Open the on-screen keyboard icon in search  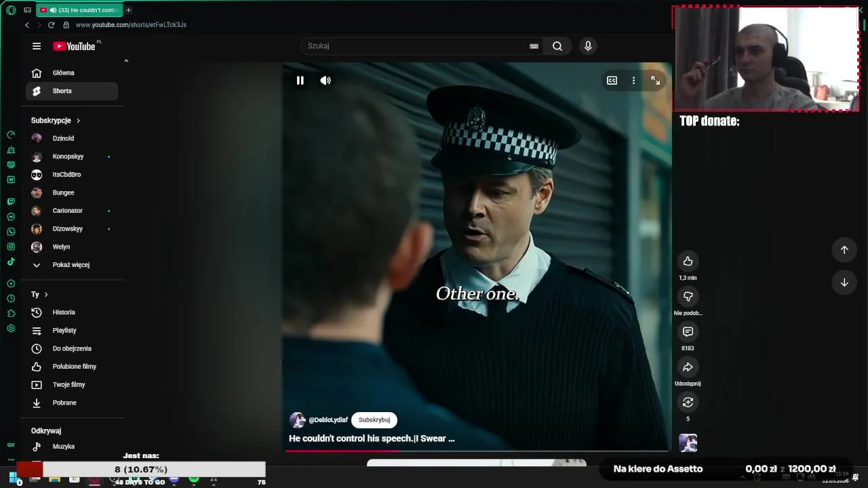[x=534, y=46]
